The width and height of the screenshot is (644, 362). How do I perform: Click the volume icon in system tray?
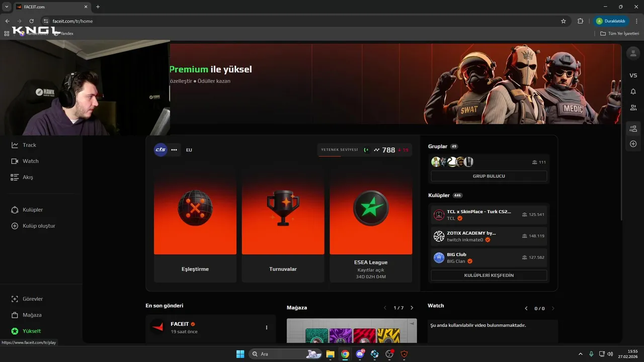point(610,354)
